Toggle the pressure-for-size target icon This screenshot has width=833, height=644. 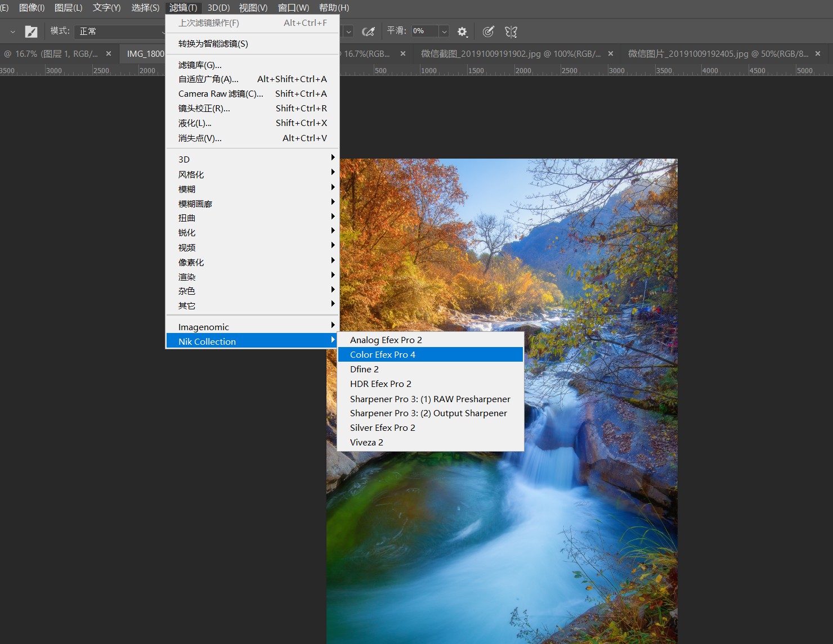coord(488,31)
